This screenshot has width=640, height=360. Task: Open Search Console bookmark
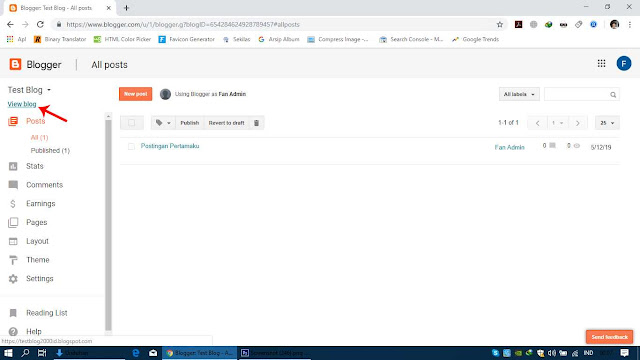click(x=411, y=39)
